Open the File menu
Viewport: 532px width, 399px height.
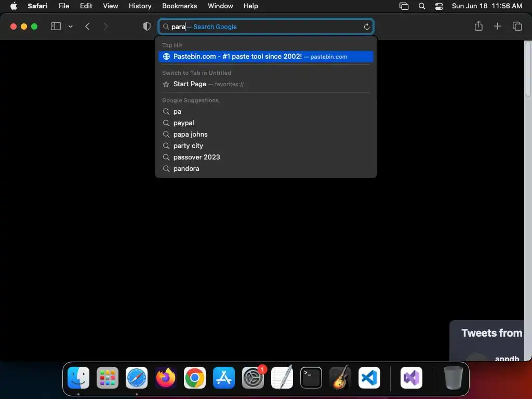[x=63, y=6]
